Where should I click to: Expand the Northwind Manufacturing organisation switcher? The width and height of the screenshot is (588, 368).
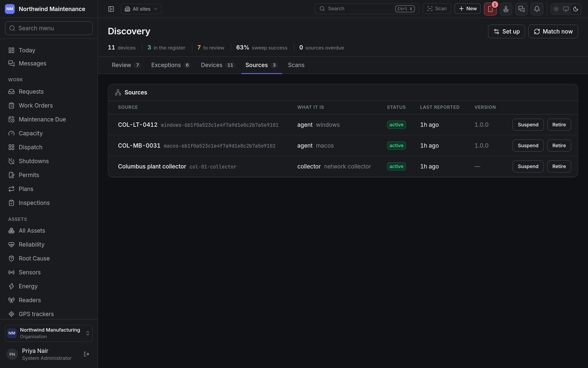coord(49,333)
